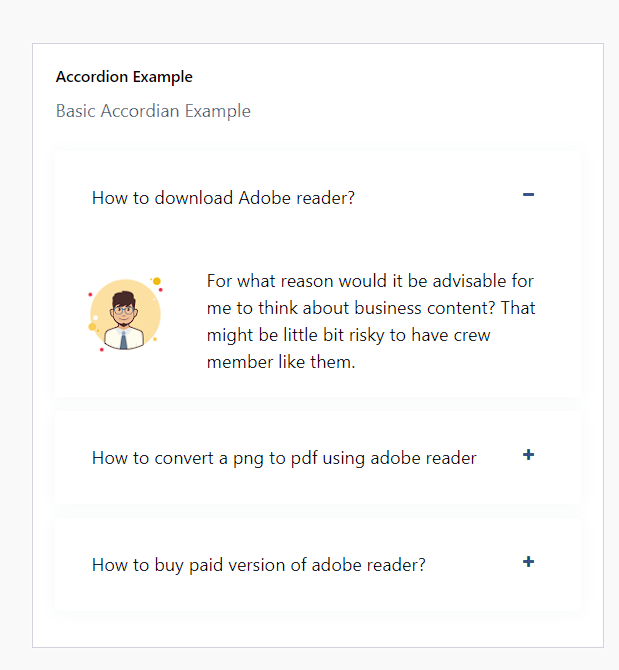Click the "Basic Accordian Example" subtitle

(153, 111)
